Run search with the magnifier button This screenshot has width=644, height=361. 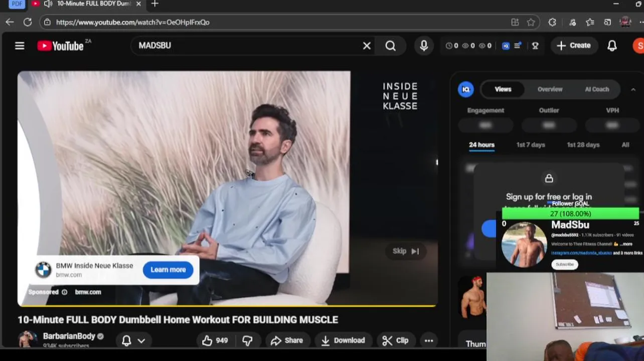(x=391, y=46)
